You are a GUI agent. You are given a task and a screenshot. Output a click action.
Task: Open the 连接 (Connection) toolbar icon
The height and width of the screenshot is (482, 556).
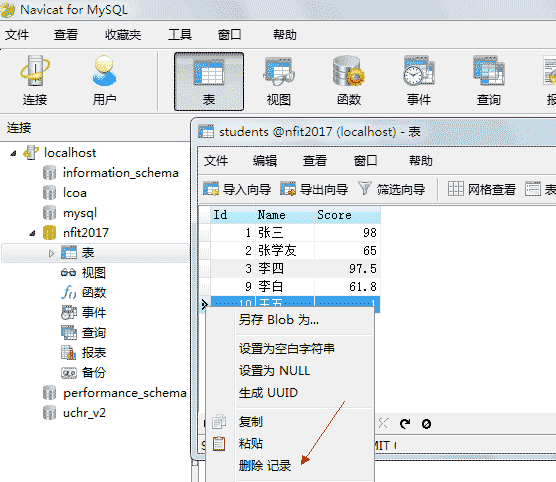click(x=35, y=81)
